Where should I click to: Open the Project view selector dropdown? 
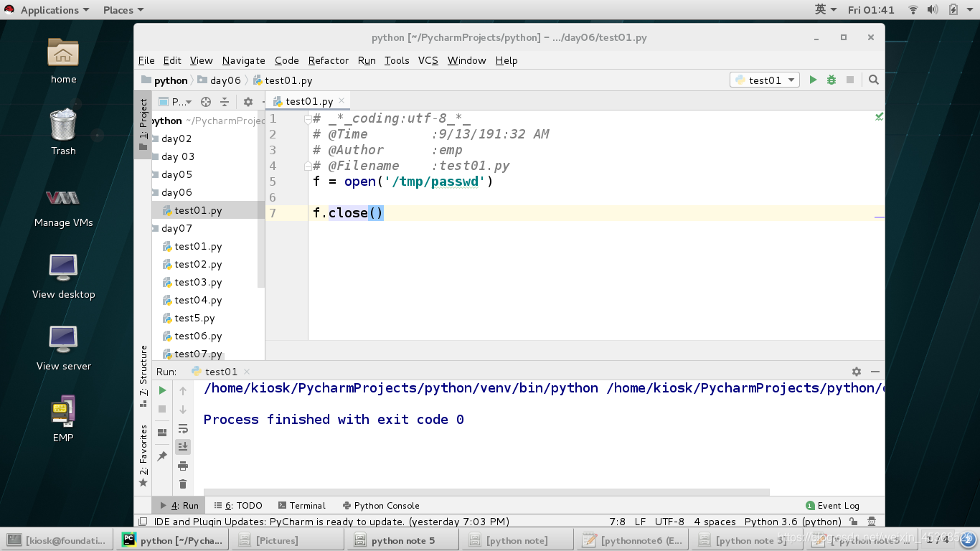(x=175, y=102)
